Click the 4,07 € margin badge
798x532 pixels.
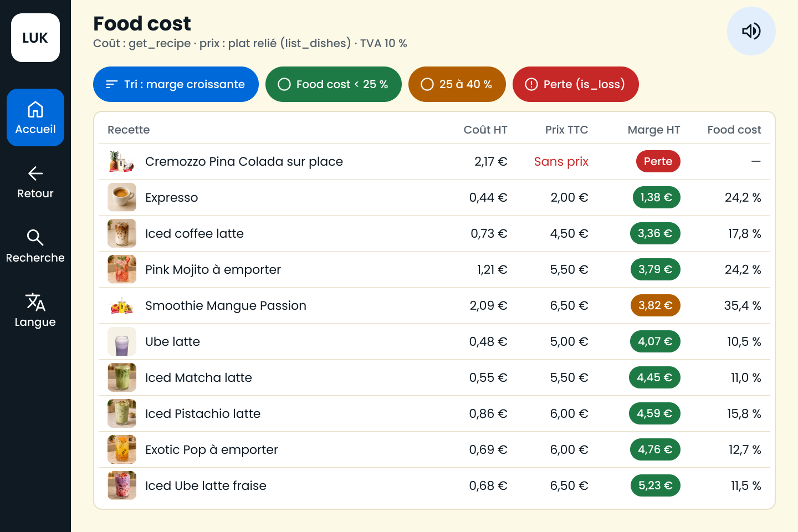[655, 341]
